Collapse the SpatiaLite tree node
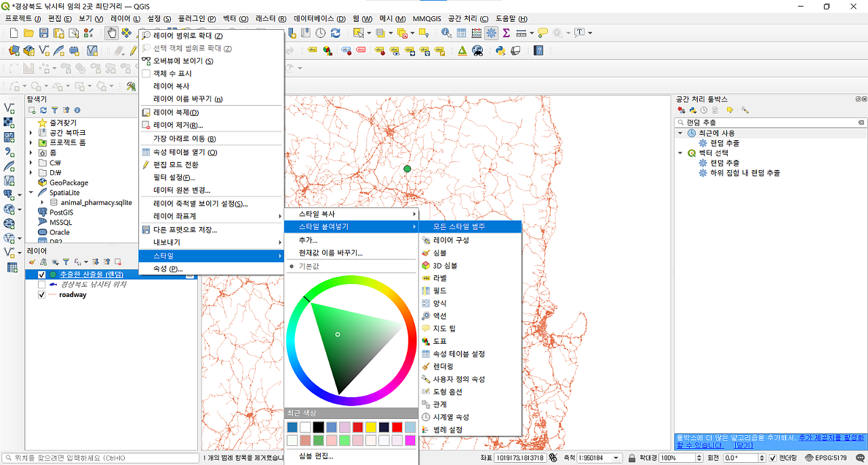Image resolution: width=868 pixels, height=465 pixels. [31, 193]
